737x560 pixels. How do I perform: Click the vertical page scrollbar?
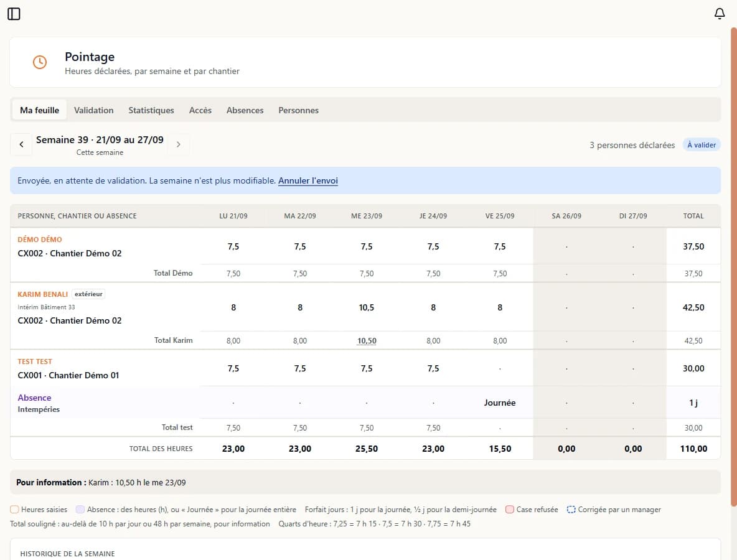click(x=733, y=267)
